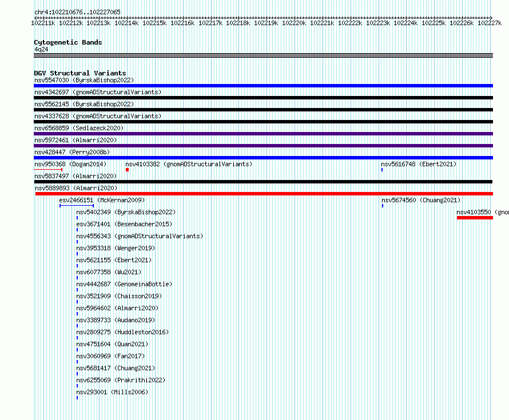Open the nsv2809275 (Huddleston2016) label
509x420 pixels.
pos(122,332)
